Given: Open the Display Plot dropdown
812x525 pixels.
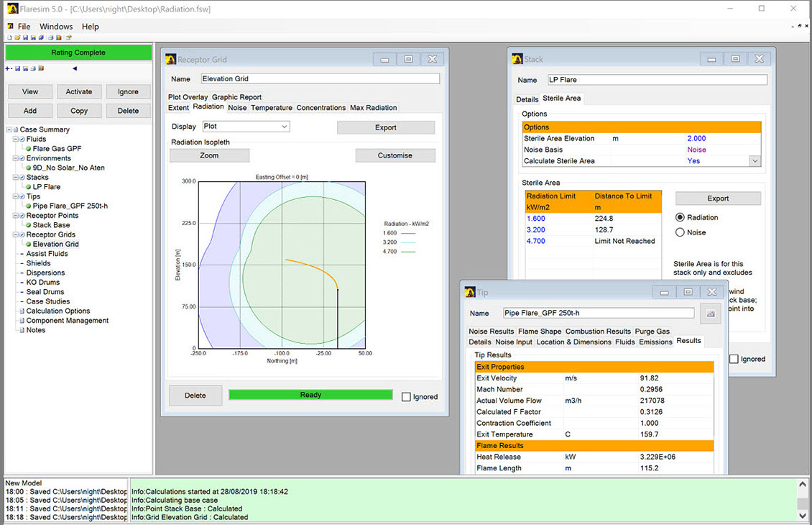Looking at the screenshot, I should [246, 127].
